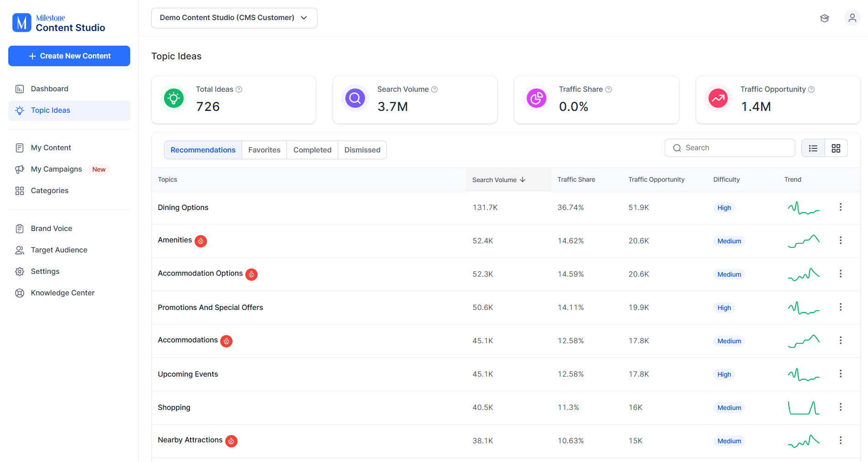Click the trending fire icon beside Amenities

(x=201, y=241)
